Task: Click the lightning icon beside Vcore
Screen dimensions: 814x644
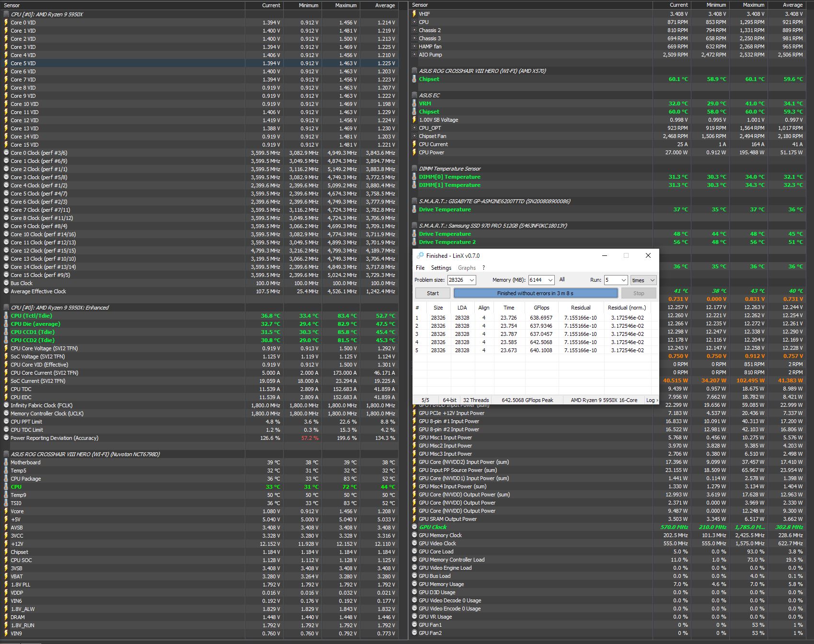Action: click(6, 511)
